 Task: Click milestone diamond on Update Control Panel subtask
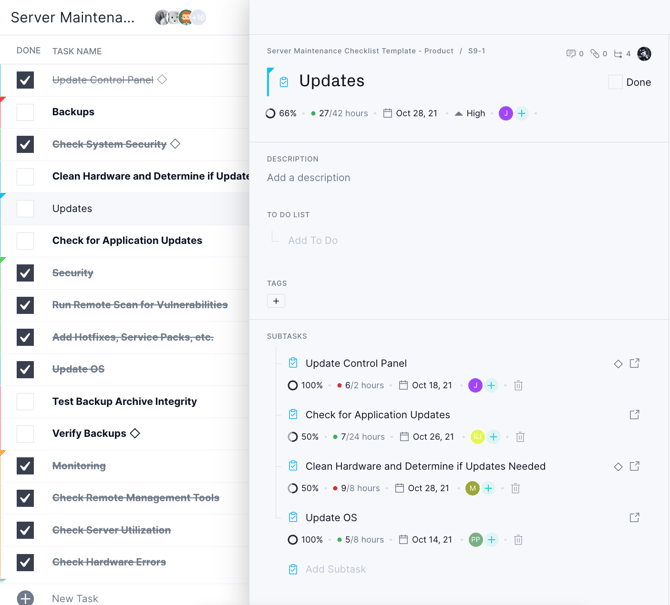coord(618,364)
